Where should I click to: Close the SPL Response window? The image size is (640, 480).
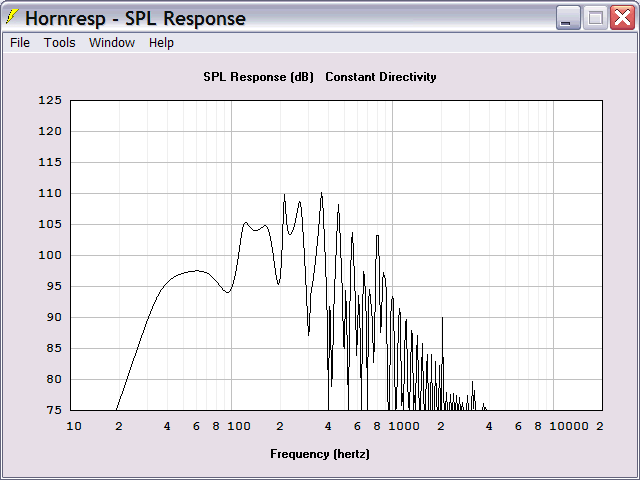(x=622, y=18)
